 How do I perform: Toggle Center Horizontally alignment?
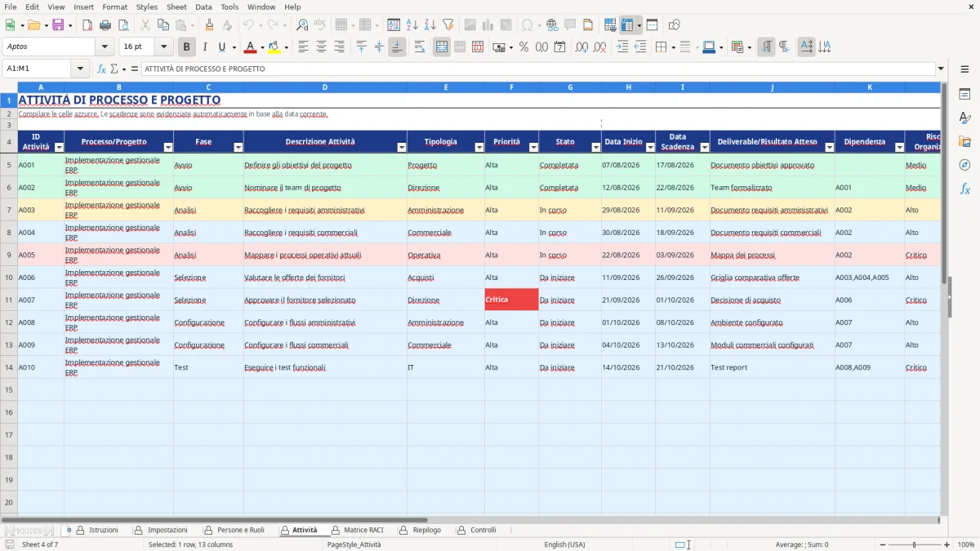tap(321, 47)
